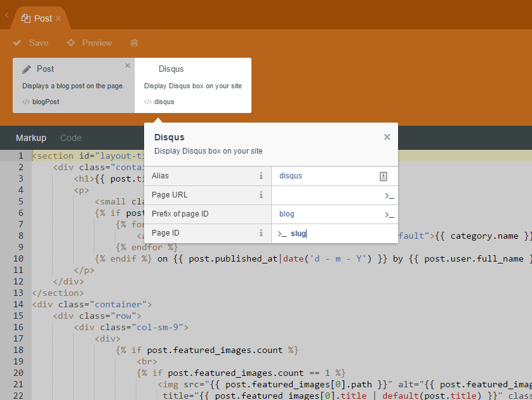The width and height of the screenshot is (532, 400).
Task: Switch to the Code tab
Action: (x=71, y=138)
